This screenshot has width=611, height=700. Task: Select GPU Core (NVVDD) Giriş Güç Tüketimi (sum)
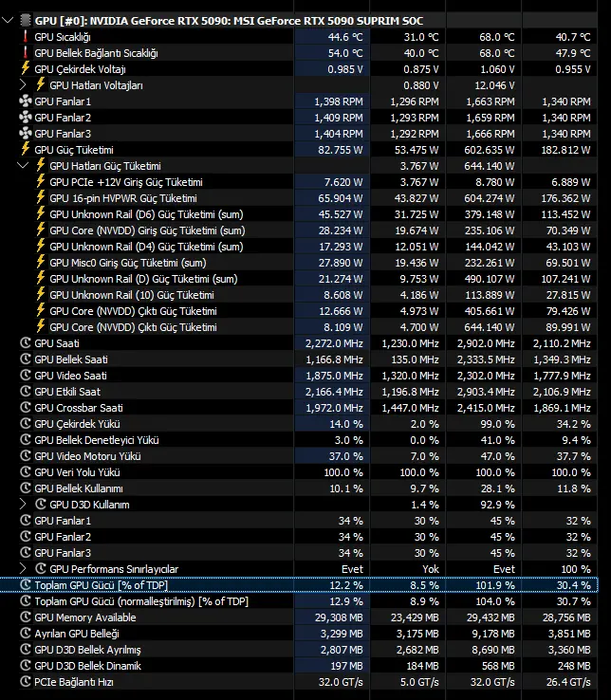(147, 230)
